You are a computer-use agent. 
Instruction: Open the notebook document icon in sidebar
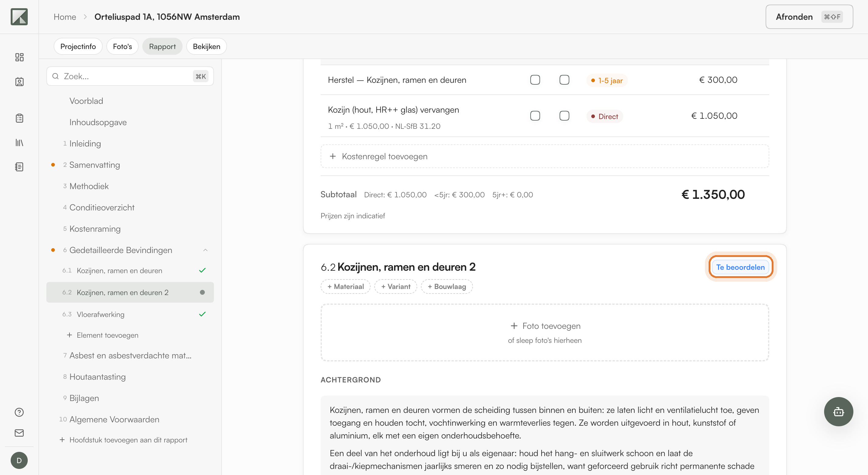19,167
